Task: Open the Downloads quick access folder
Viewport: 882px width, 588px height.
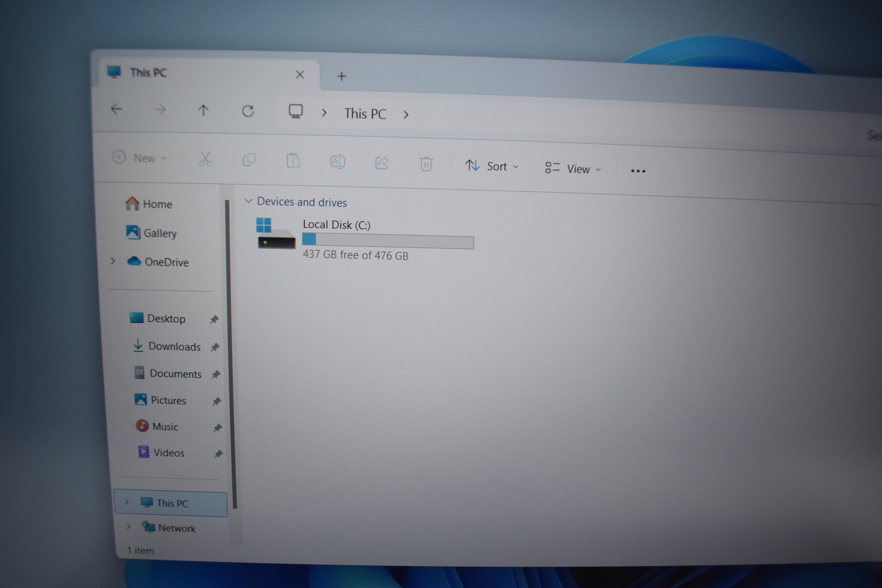Action: pos(167,346)
